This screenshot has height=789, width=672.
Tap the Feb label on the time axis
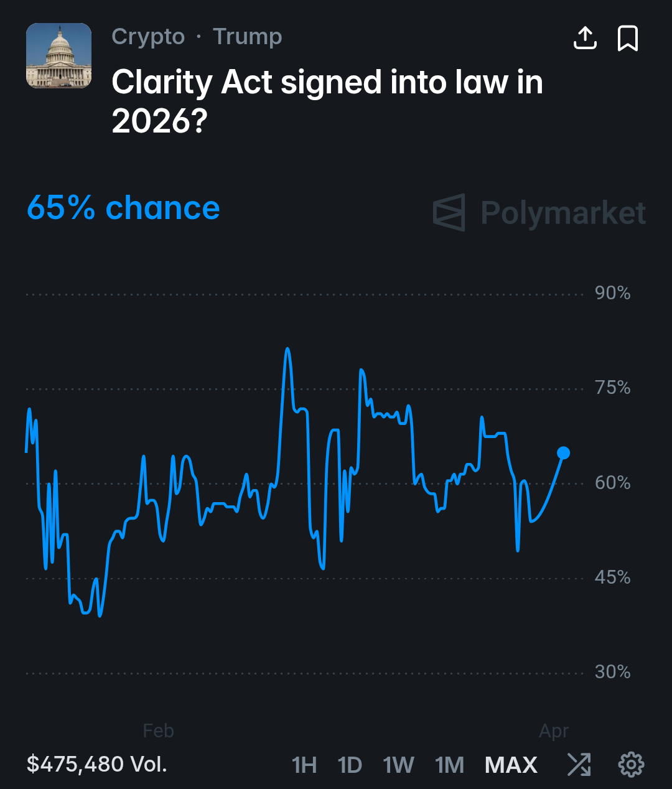point(158,731)
